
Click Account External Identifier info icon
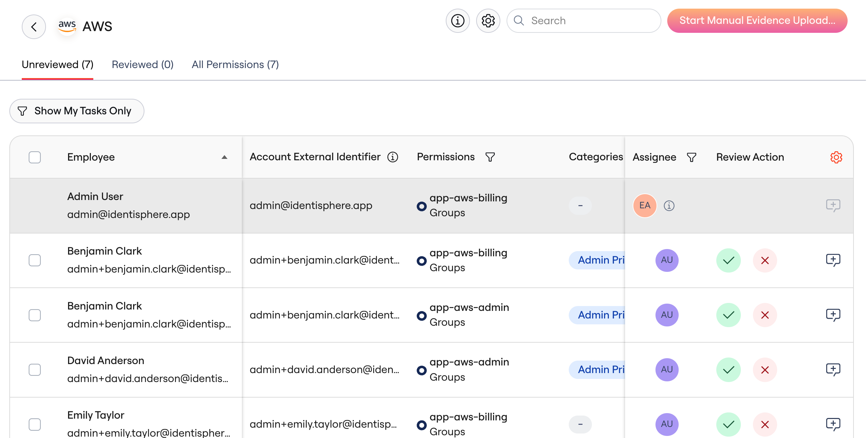click(393, 157)
